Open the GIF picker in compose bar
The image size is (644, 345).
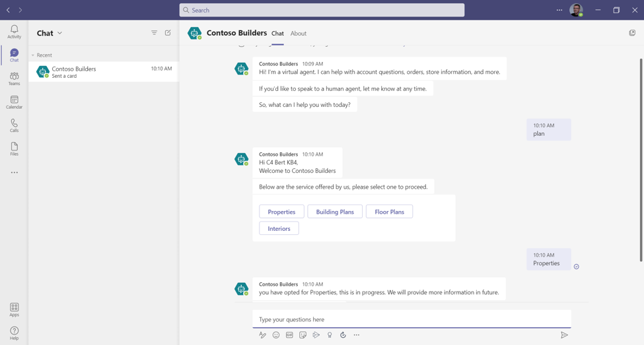(x=289, y=335)
